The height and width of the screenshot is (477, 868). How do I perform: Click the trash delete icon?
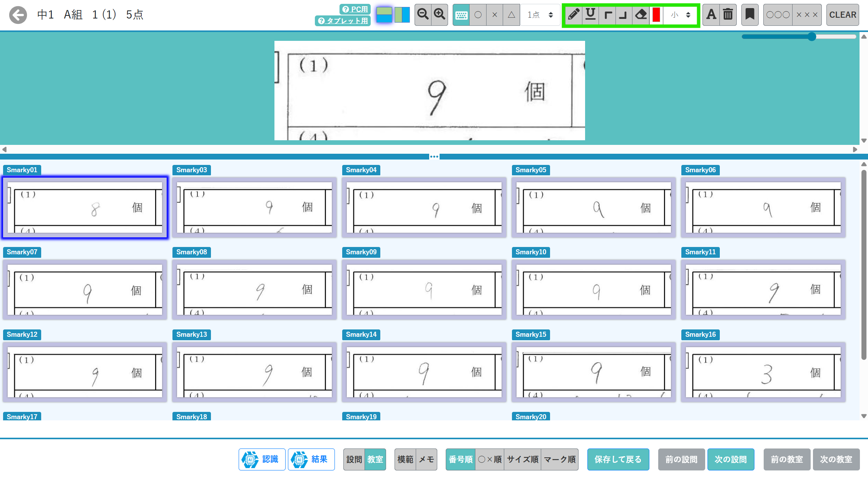[x=728, y=15]
